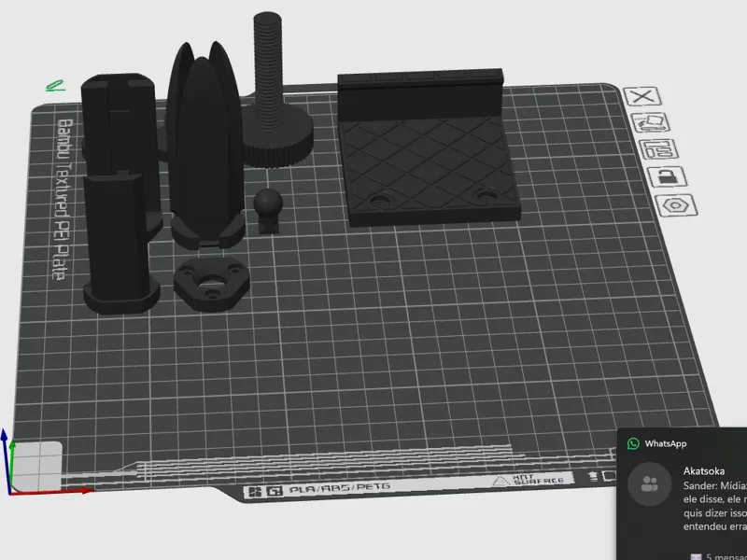Remove the plate with the X icon
Viewport: 747px width, 560px height.
642,97
